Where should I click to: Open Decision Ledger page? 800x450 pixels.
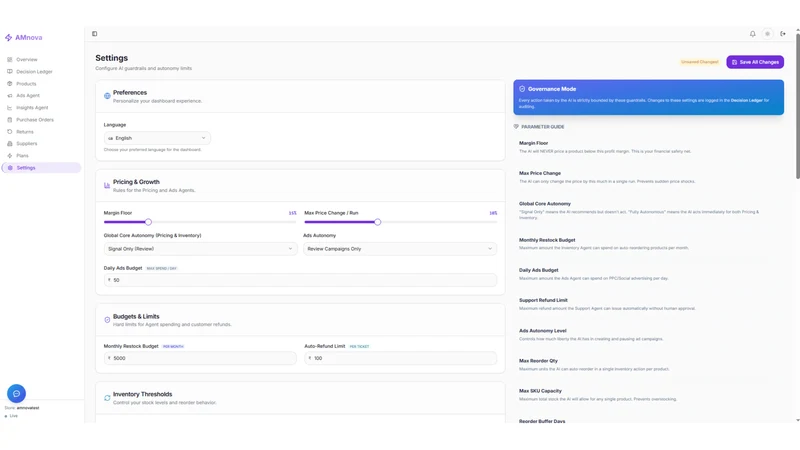[x=41, y=71]
